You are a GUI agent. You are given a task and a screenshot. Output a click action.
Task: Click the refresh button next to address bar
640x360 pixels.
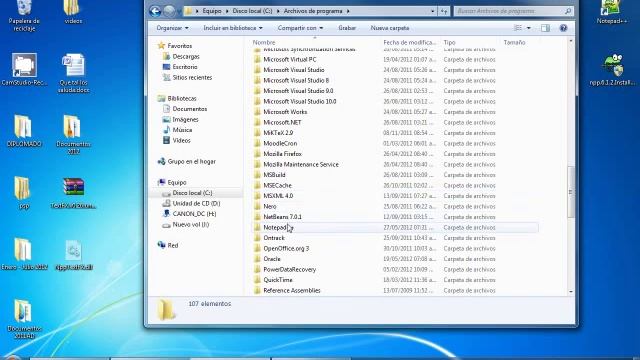point(444,11)
